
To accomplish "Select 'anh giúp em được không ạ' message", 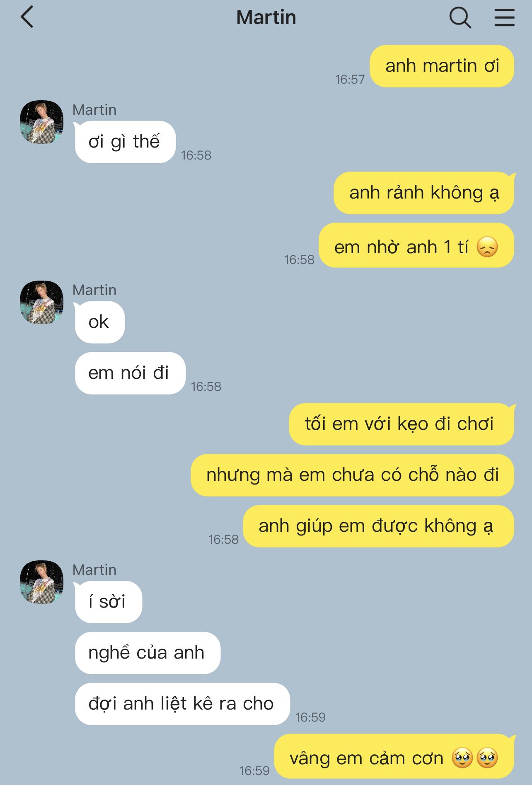I will point(378,526).
